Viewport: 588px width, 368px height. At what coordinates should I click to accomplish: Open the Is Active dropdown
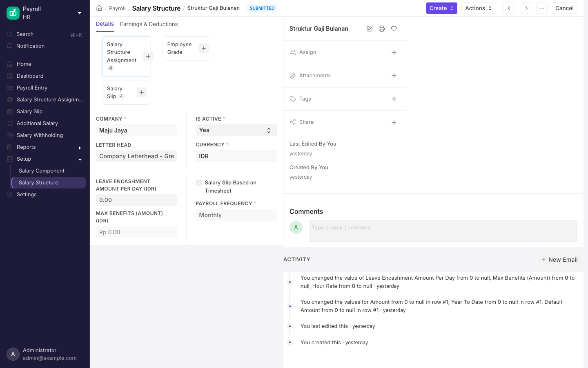coord(236,130)
